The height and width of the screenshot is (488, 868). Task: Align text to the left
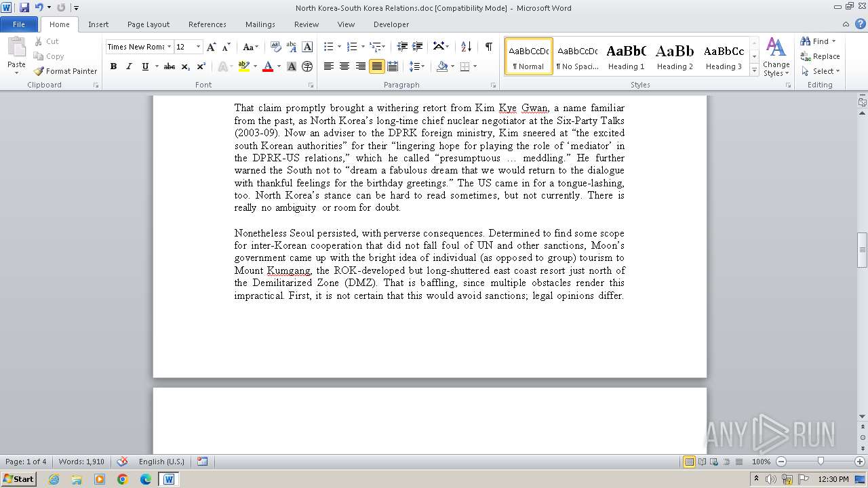[329, 66]
